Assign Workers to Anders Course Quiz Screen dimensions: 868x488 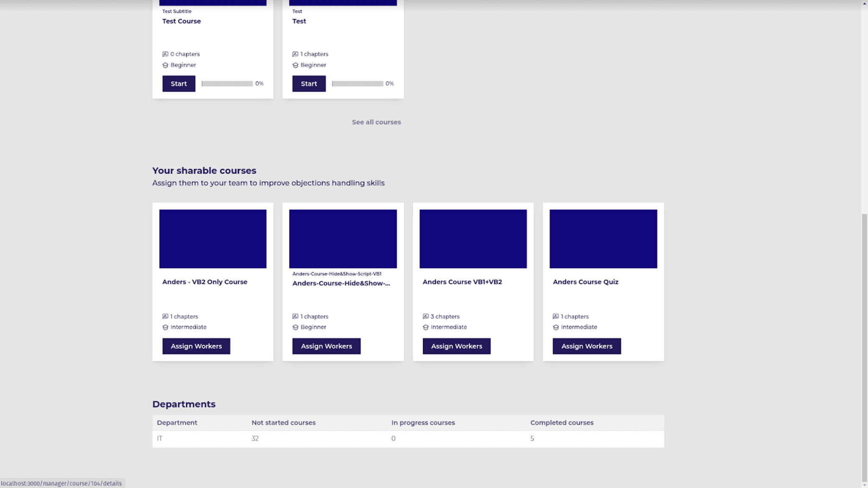(587, 346)
